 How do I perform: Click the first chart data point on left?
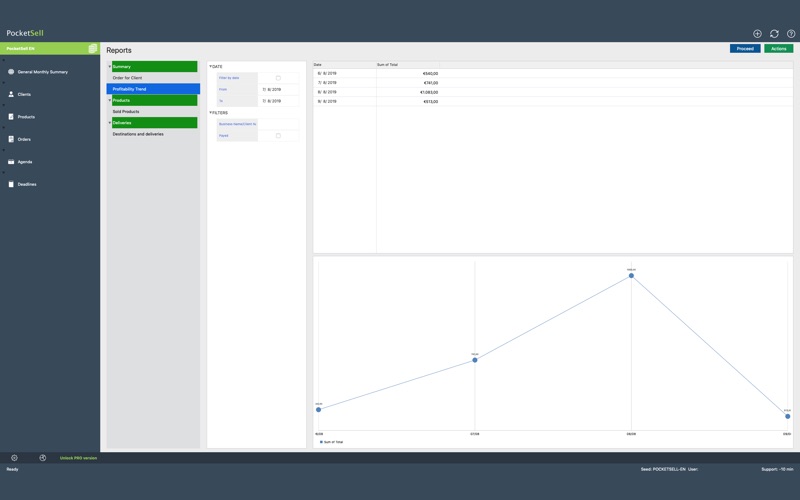[x=318, y=410]
